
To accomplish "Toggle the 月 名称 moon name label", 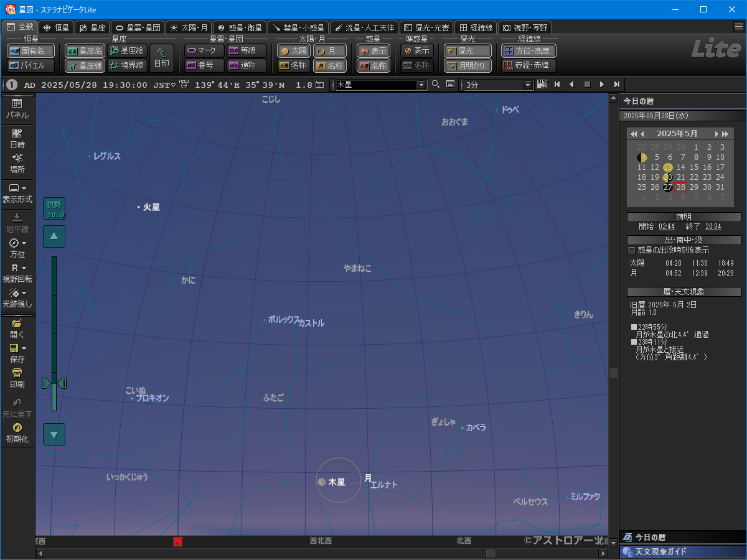I will (330, 65).
